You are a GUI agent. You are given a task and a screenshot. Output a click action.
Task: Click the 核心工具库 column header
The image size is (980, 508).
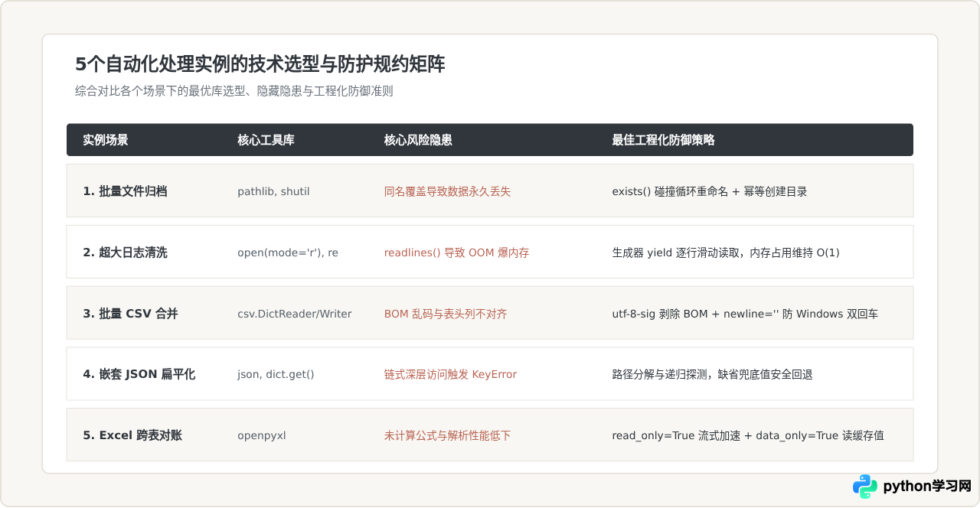(x=266, y=140)
